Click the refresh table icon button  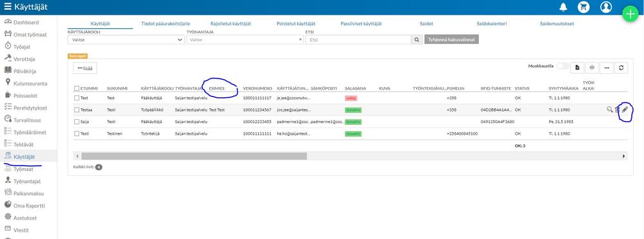(621, 68)
